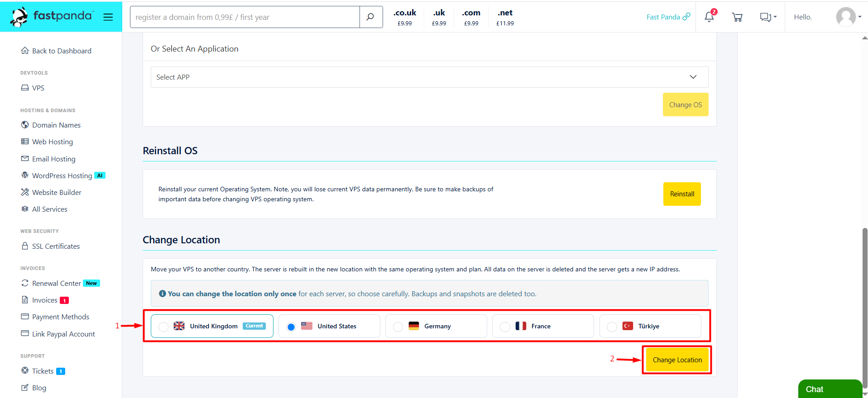This screenshot has height=398, width=868.
Task: Click the .co.uk domain price
Action: (405, 17)
